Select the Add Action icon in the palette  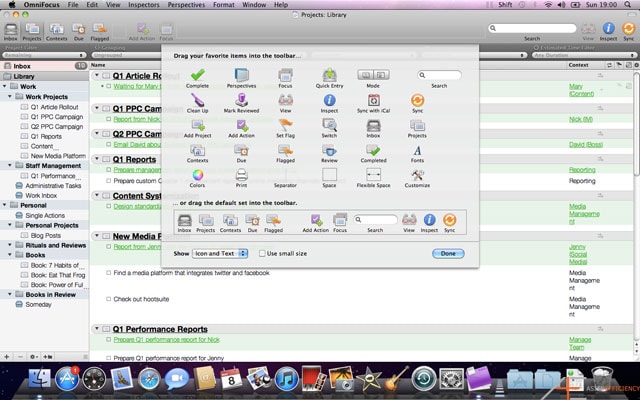point(241,125)
